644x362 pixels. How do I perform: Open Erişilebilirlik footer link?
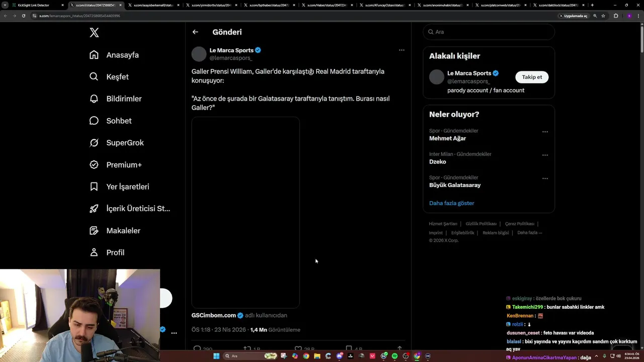pyautogui.click(x=462, y=233)
